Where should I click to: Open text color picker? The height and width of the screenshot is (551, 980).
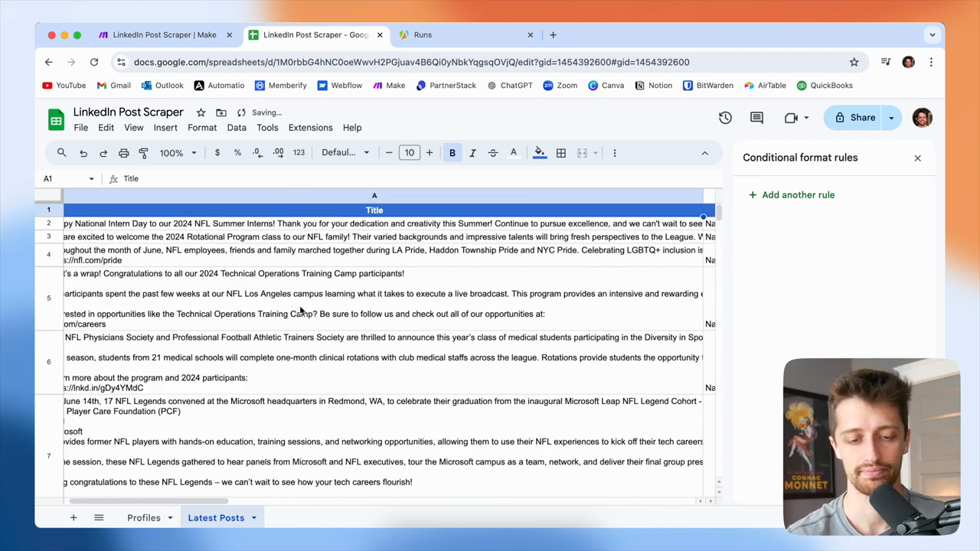[514, 153]
